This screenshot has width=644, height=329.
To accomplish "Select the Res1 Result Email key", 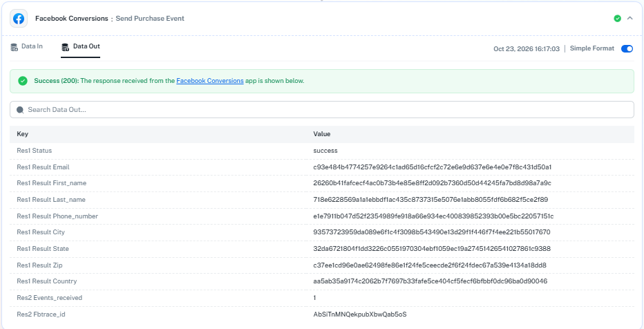I will tap(43, 167).
